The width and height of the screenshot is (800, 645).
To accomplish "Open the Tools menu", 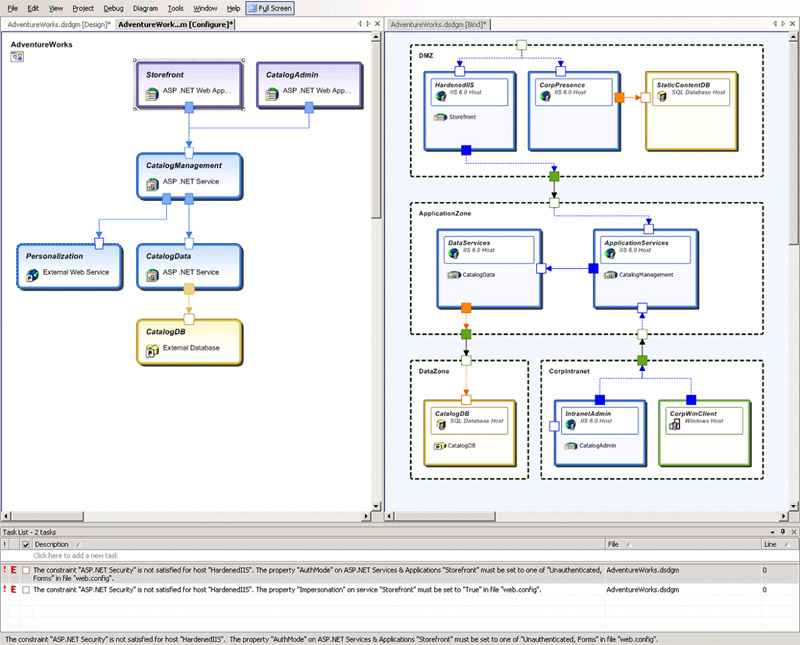I will (x=176, y=8).
